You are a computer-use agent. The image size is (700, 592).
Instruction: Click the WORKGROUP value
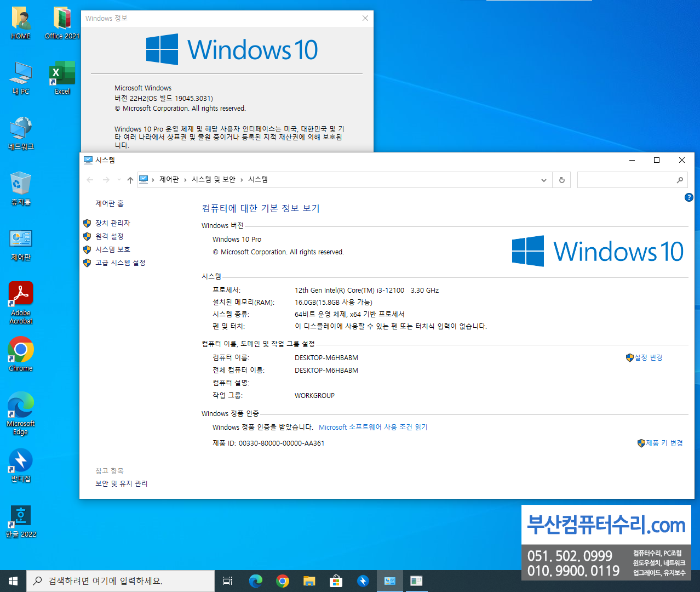[x=314, y=396]
